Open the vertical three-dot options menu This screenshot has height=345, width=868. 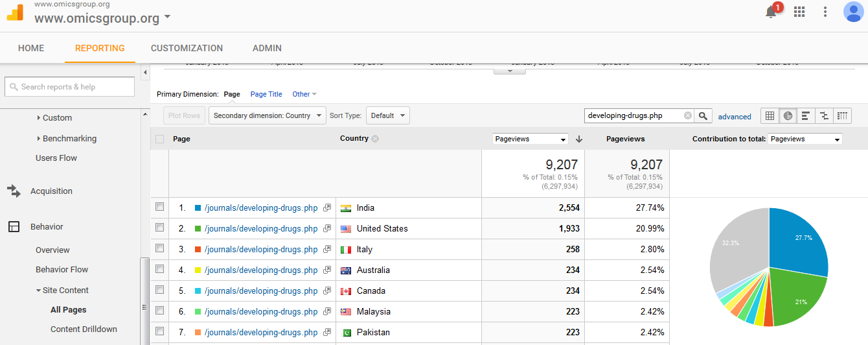[x=825, y=12]
